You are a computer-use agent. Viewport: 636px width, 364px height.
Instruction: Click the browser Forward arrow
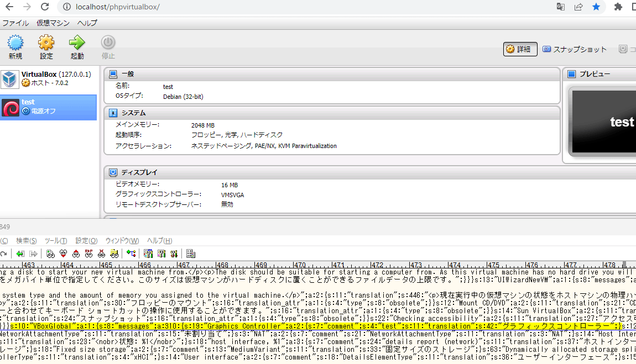coord(27,7)
